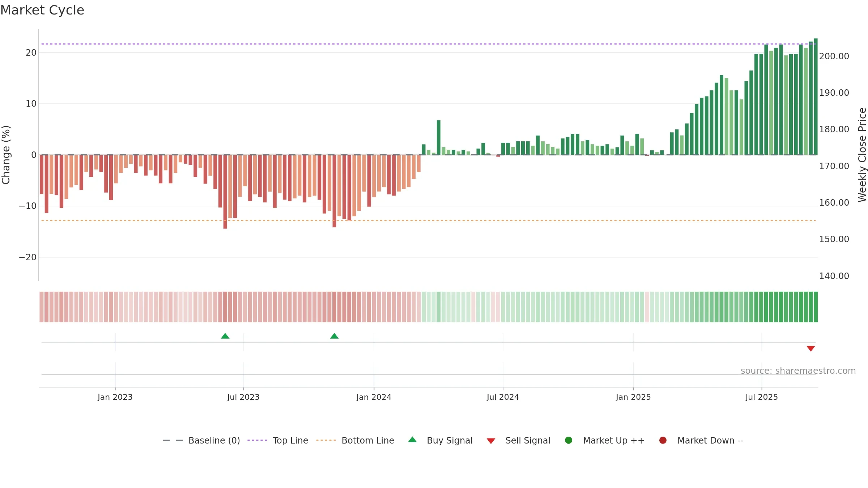Click the tallest rightmost green bar
The height and width of the screenshot is (488, 868).
[x=816, y=97]
